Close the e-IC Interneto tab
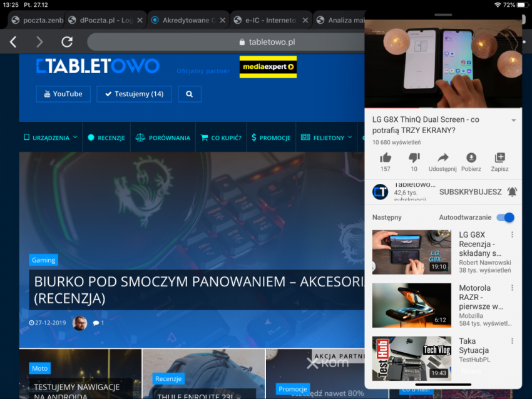 (305, 21)
